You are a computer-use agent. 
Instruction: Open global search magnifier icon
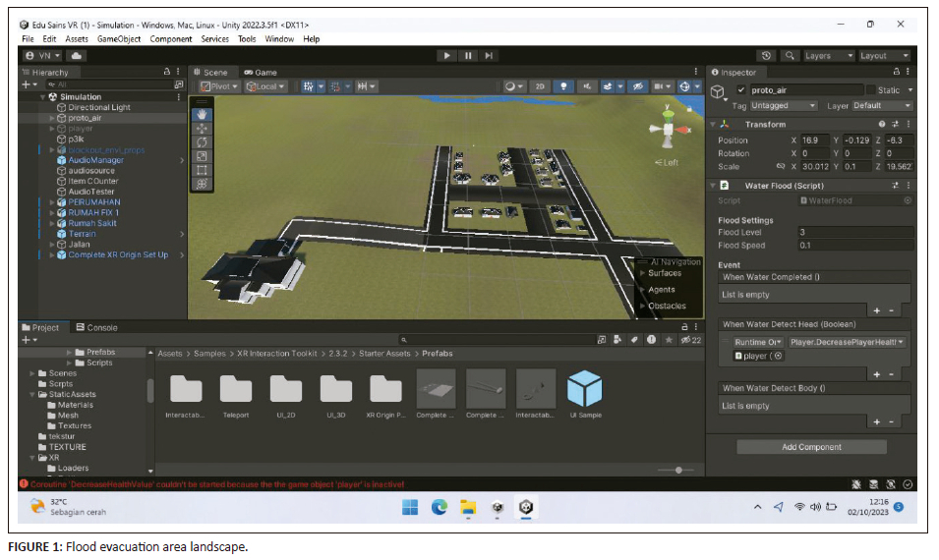(x=790, y=56)
